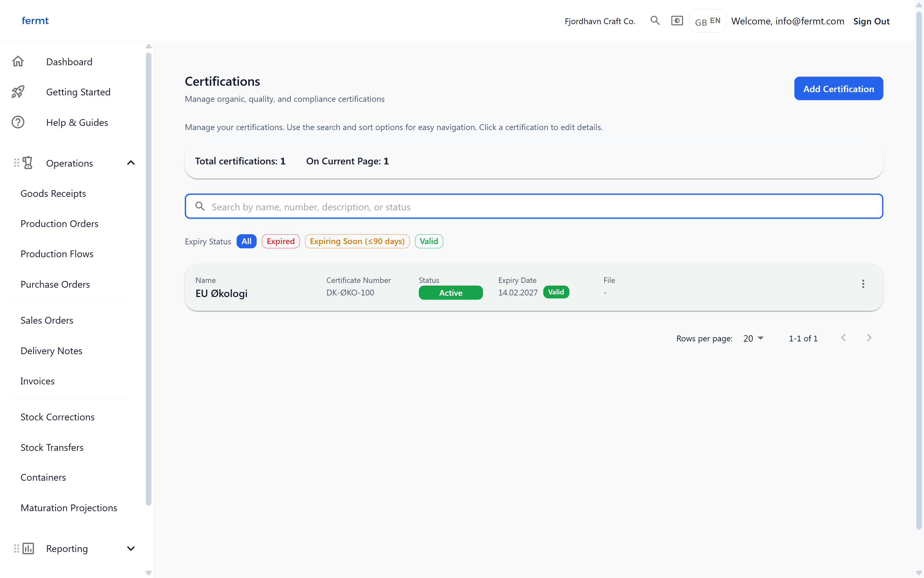This screenshot has height=578, width=924.
Task: Click certificate number DK-ØKO-100
Action: click(350, 293)
